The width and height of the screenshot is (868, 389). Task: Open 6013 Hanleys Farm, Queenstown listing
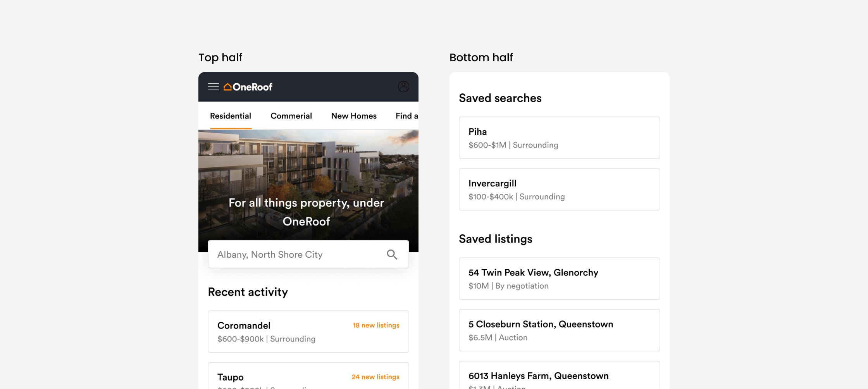[560, 375]
